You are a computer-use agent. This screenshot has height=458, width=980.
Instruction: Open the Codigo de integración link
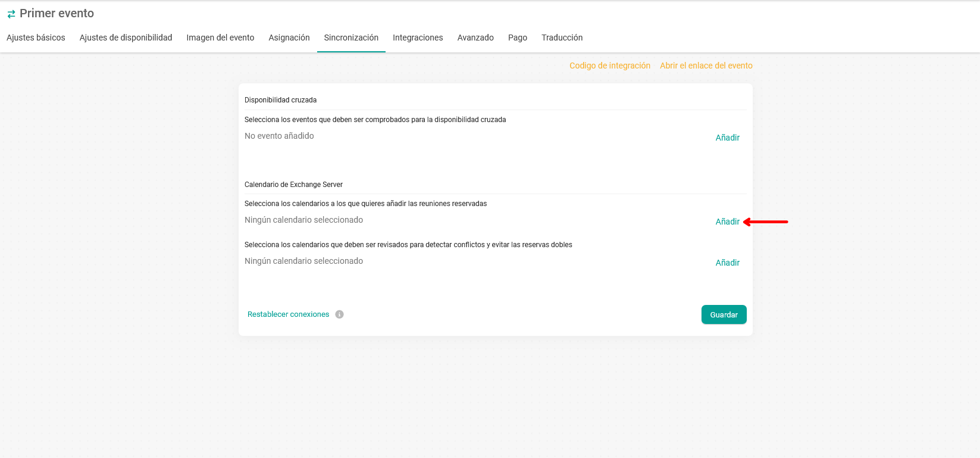610,66
